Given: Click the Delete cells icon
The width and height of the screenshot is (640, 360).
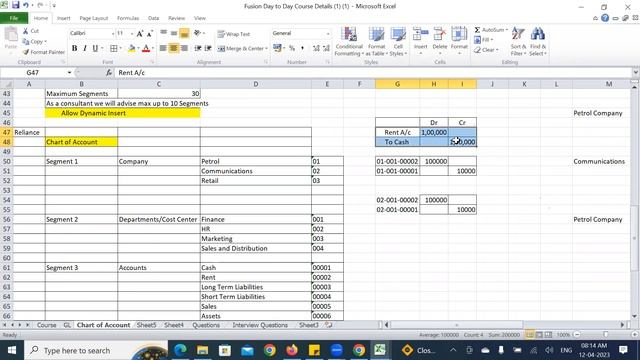Looking at the screenshot, I should tap(440, 35).
